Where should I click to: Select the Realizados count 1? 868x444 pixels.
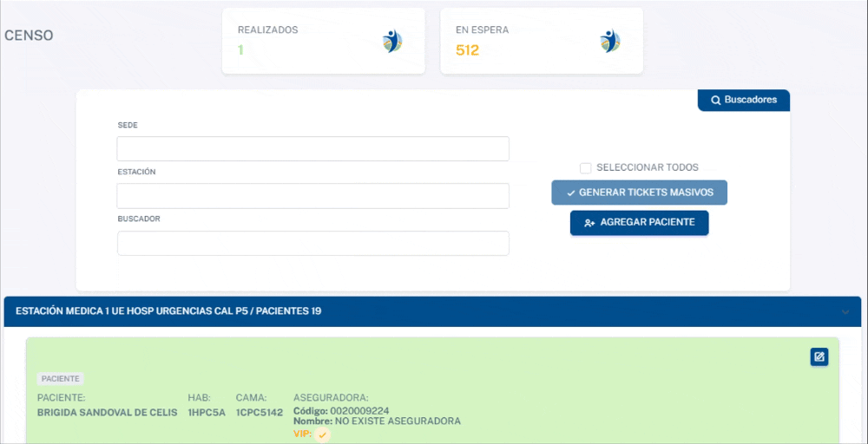coord(240,50)
